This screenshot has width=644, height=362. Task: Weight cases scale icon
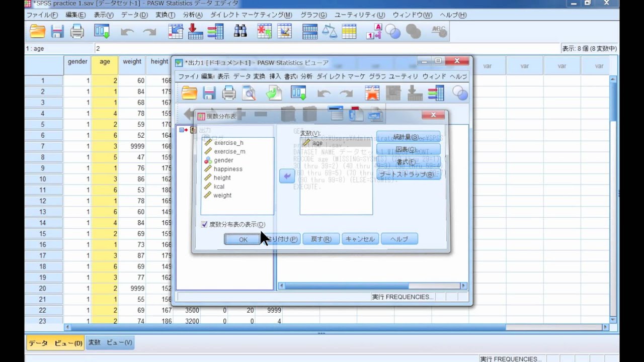[330, 32]
